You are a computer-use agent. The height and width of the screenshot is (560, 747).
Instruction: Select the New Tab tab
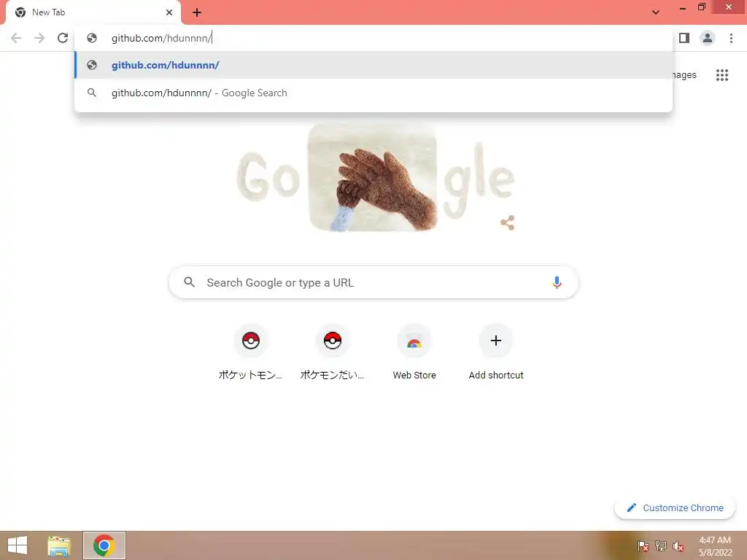(93, 12)
